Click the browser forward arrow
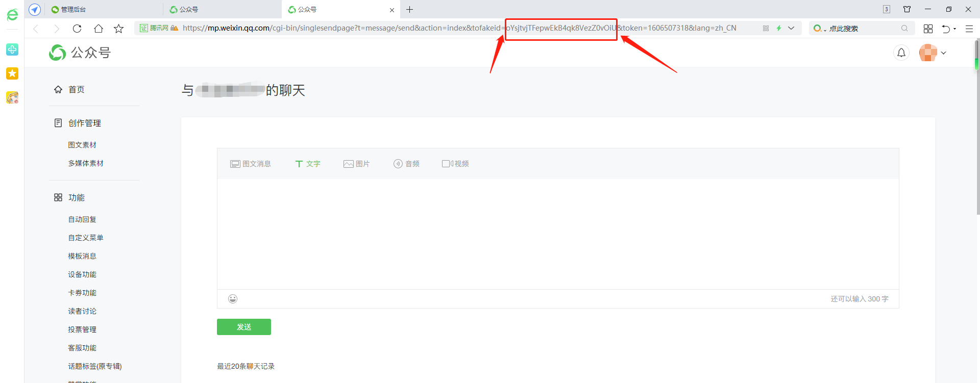The width and height of the screenshot is (980, 383). (x=57, y=29)
